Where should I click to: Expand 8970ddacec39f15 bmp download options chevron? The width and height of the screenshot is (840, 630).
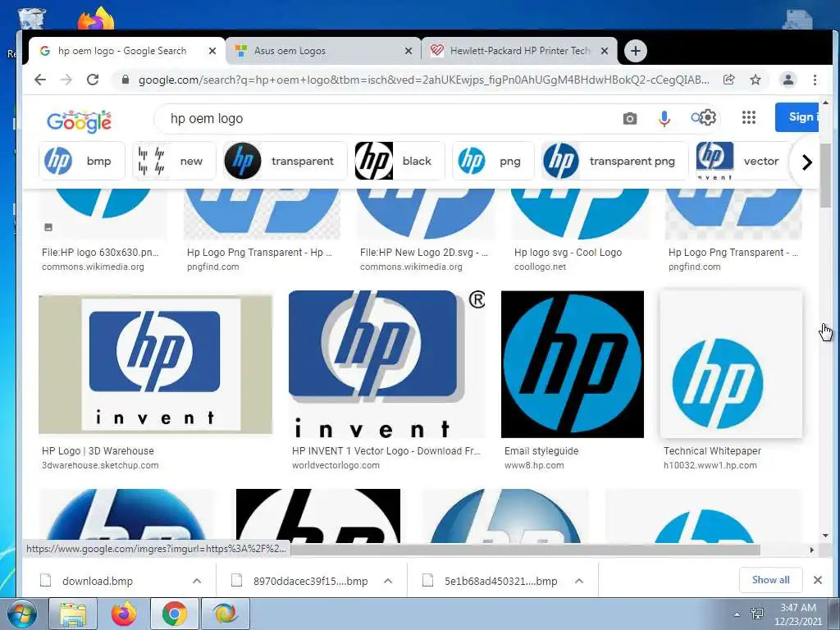click(x=388, y=581)
